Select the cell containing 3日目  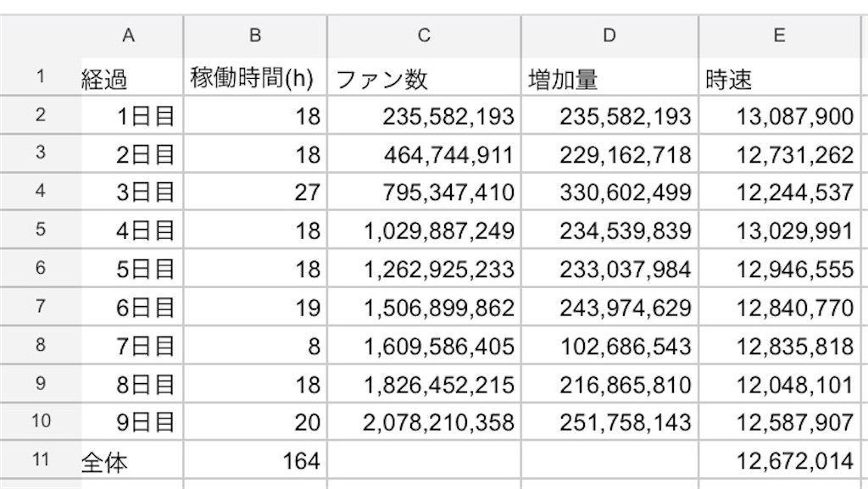(131, 192)
